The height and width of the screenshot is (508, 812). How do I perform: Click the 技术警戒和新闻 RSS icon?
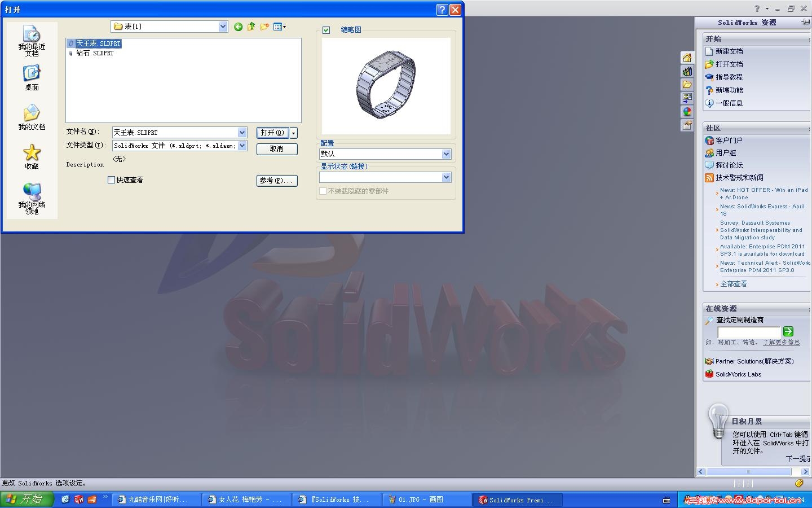[x=709, y=177]
